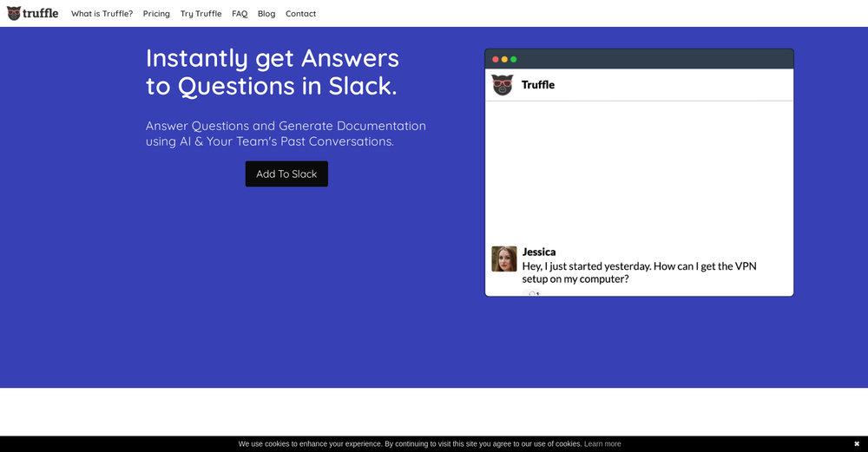
Task: Visit the Blog link
Action: coord(266,14)
